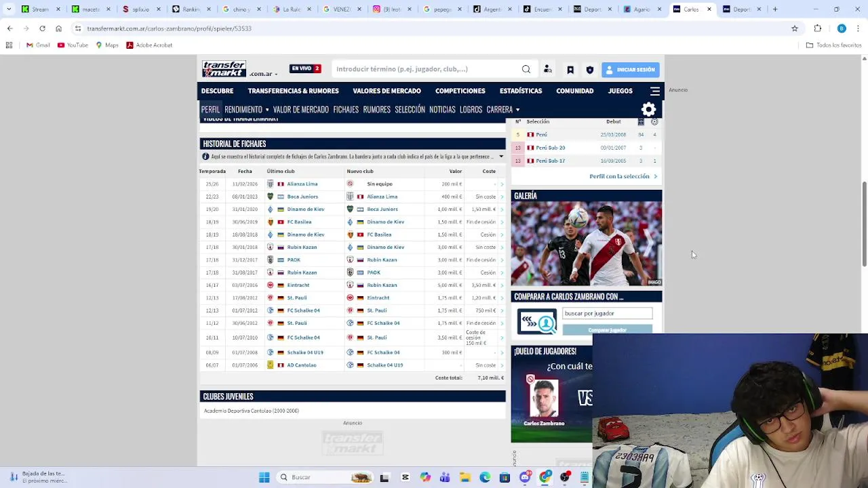The height and width of the screenshot is (488, 868).
Task: Open Boca Juniors link in the 22/23 row
Action: pyautogui.click(x=302, y=197)
